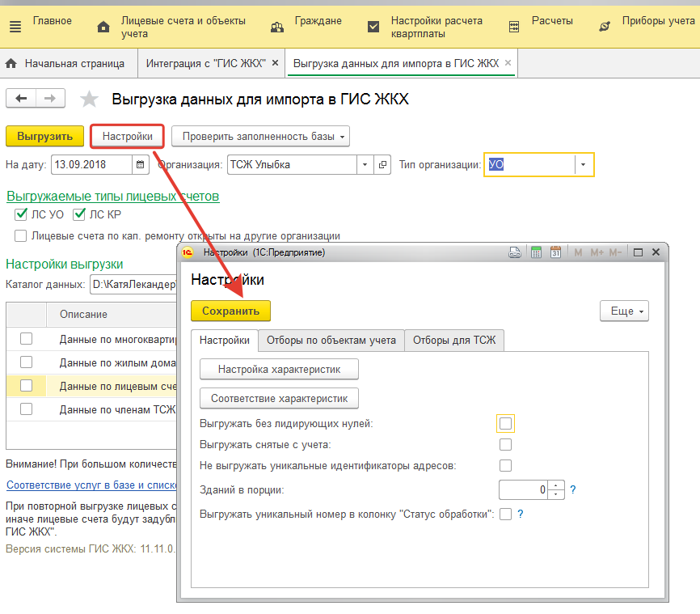Image resolution: width=700 pixels, height=614 pixels.
Task: Close the Настройки dialog window
Action: (x=656, y=252)
